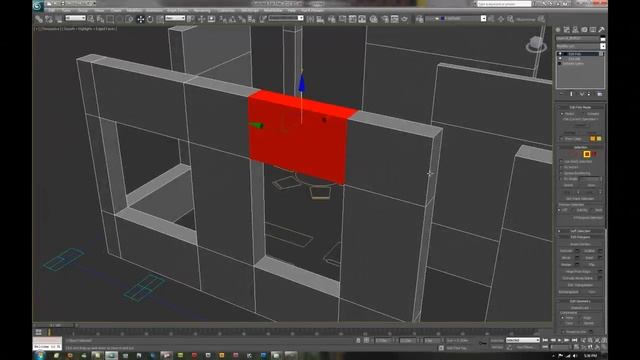Toggle the Show Cage checkbox
Viewport: 640px width, 360px height.
(562, 139)
